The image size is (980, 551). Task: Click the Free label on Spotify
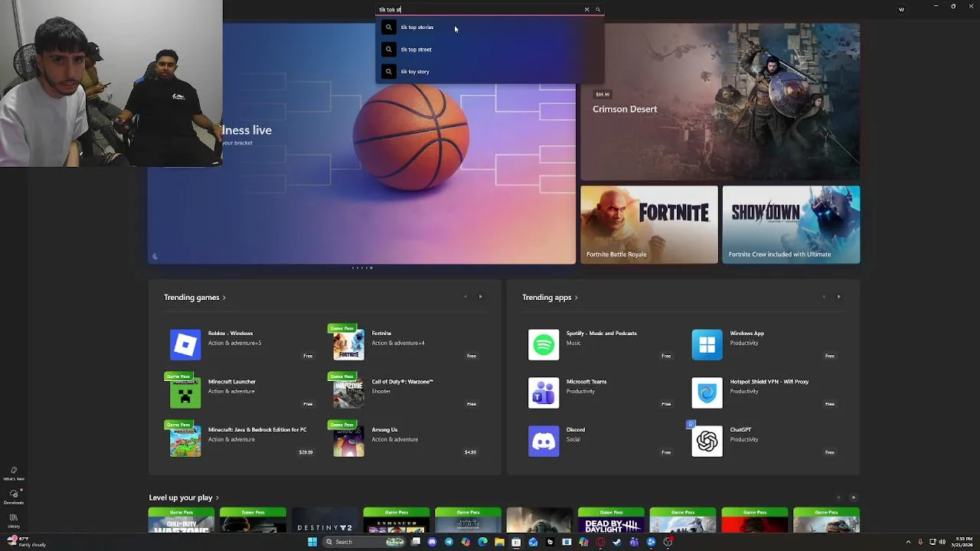(x=666, y=356)
